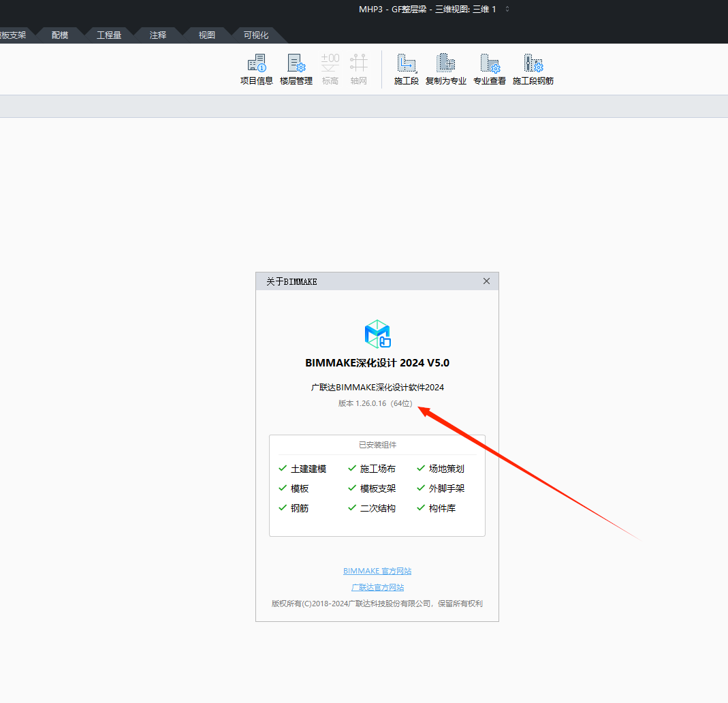
Task: Click the 构件库 component entry
Action: [x=437, y=508]
